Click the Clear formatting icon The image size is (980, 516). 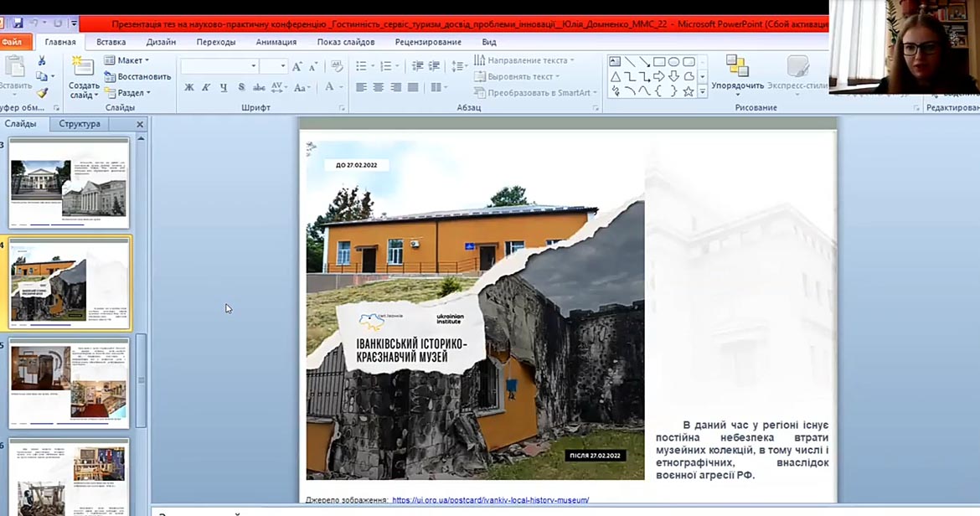click(336, 66)
